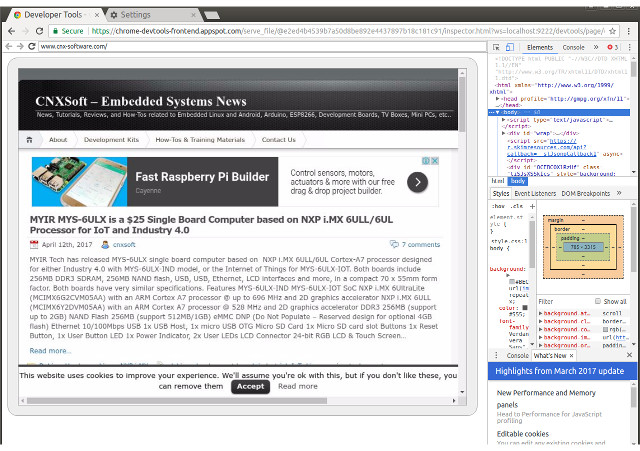Go back in the inspected page toolbar
640x451 pixels.
(9, 47)
